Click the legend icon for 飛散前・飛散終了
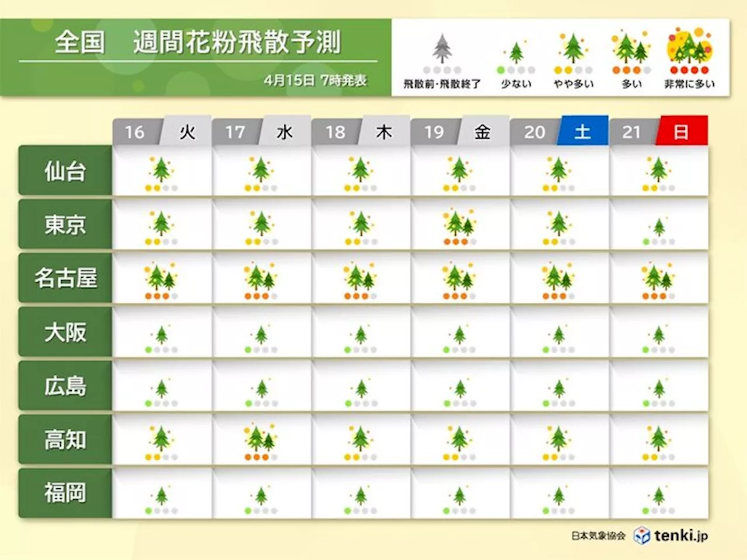747x560 pixels. [442, 54]
